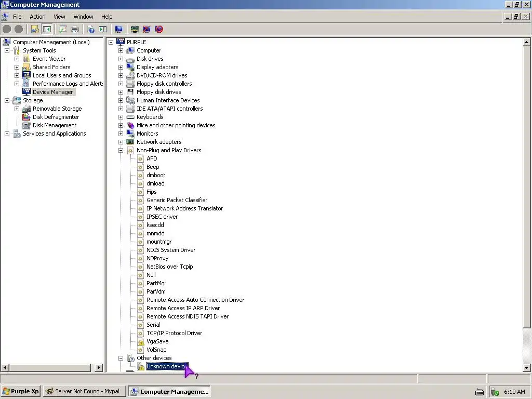Toggle the action pane toolbar icon
532x399 pixels.
[x=103, y=29]
